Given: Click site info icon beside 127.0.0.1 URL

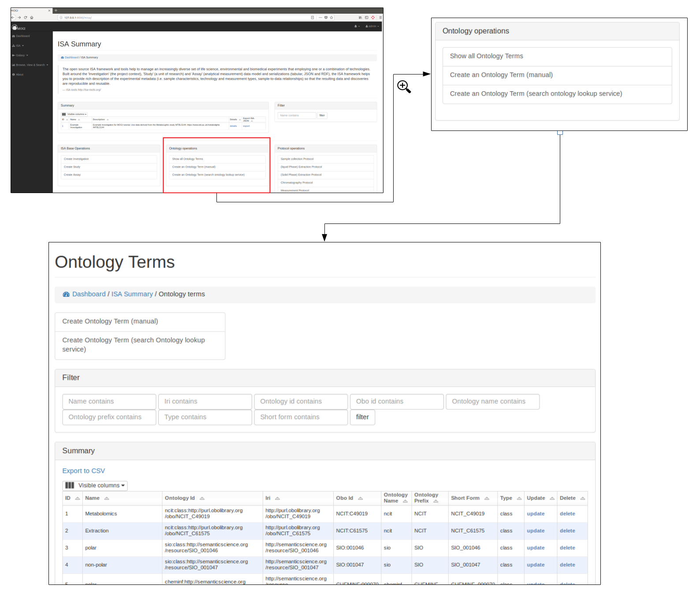Looking at the screenshot, I should (x=61, y=18).
